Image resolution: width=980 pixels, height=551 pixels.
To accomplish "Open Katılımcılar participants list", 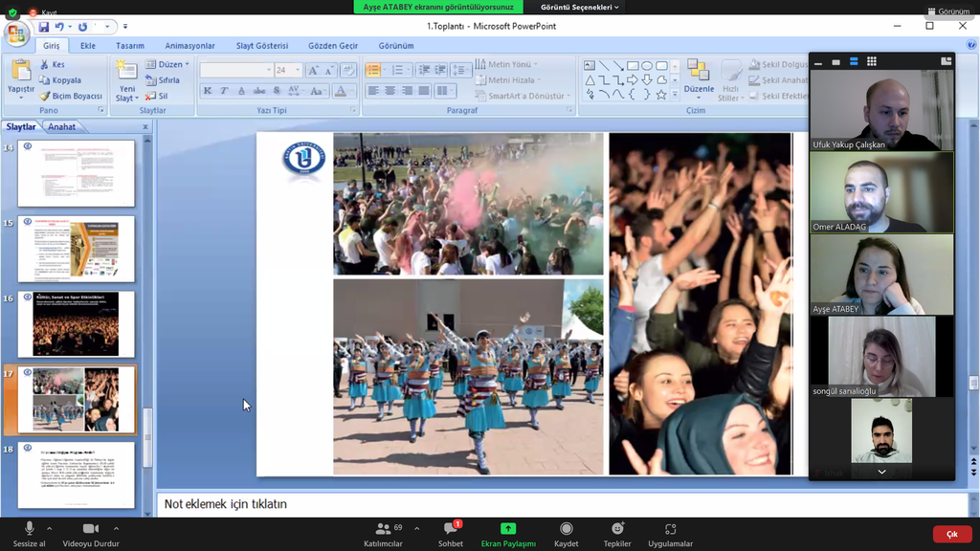I will click(x=383, y=535).
